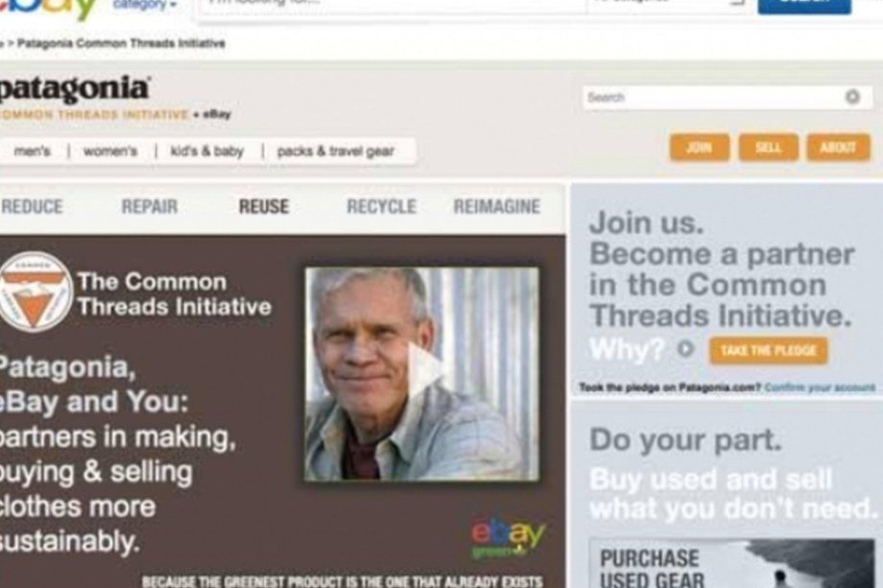Open the Recycle tab
The width and height of the screenshot is (883, 588).
coord(381,206)
